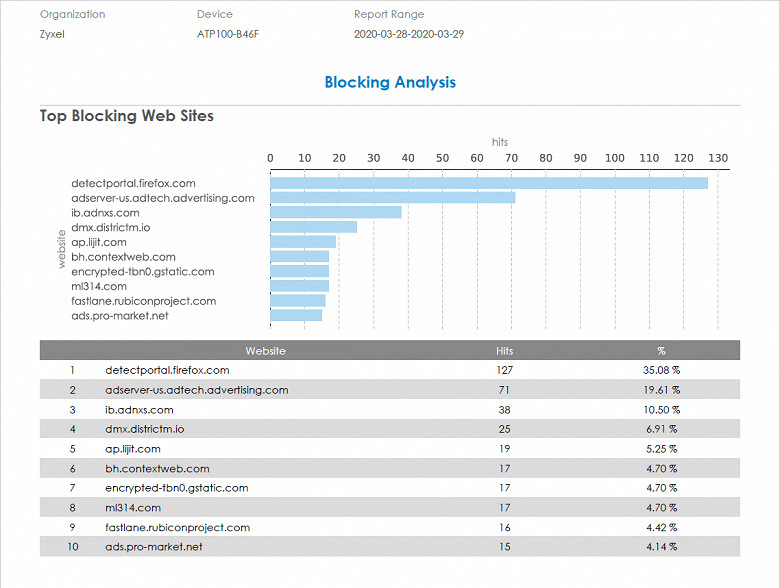Click fastlane.rubiconproject.com table row
This screenshot has width=780, height=588.
click(x=390, y=527)
